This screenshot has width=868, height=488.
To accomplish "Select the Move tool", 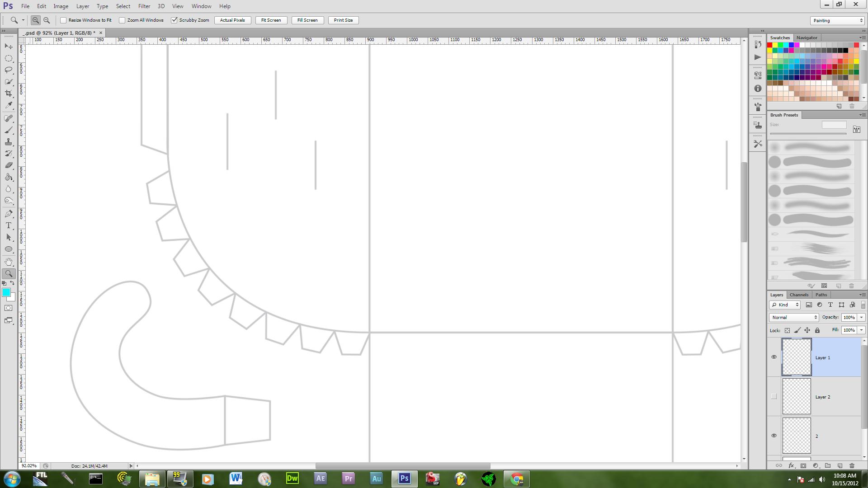I will point(9,47).
